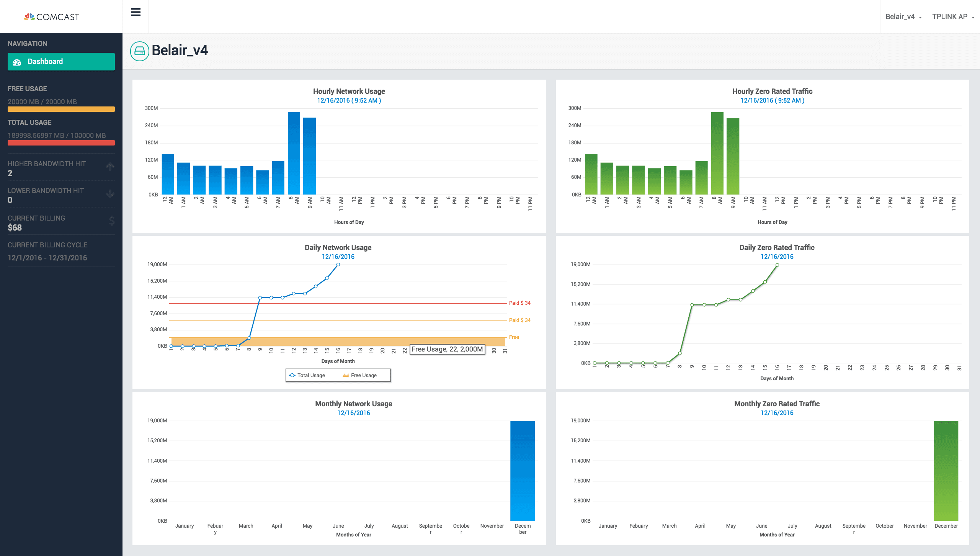Click the red Total Usage progress bar
The height and width of the screenshot is (556, 980).
61,143
